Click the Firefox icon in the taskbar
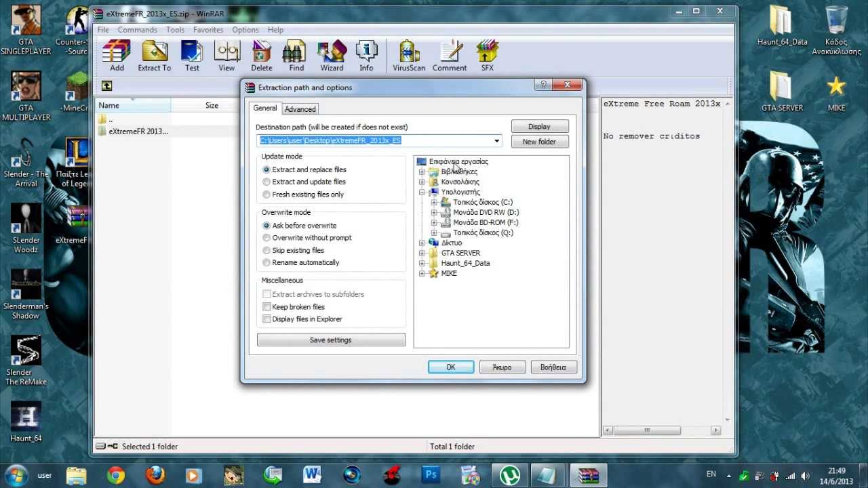Image resolution: width=868 pixels, height=488 pixels. pos(155,474)
